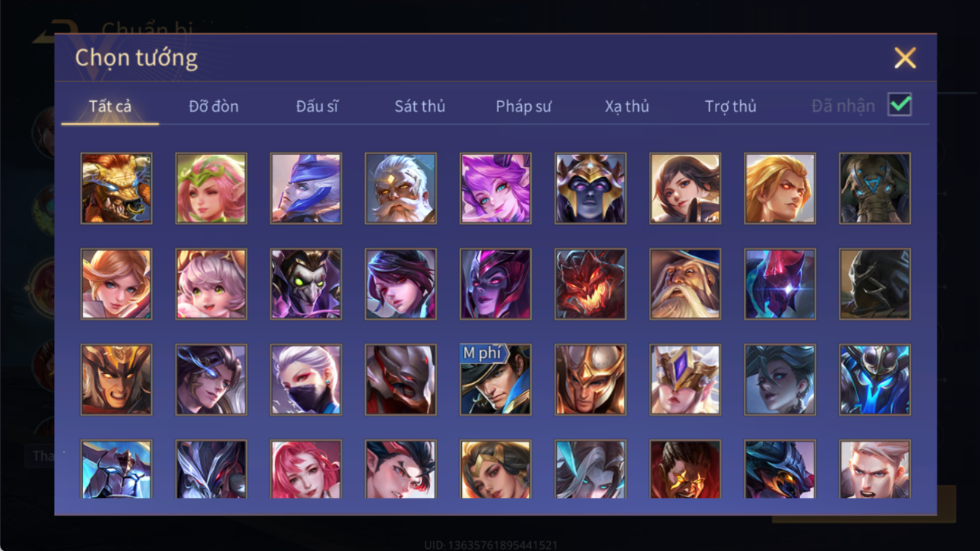Open the 'Đấu sĩ' tab
Image resolution: width=980 pixels, height=551 pixels.
pyautogui.click(x=317, y=106)
